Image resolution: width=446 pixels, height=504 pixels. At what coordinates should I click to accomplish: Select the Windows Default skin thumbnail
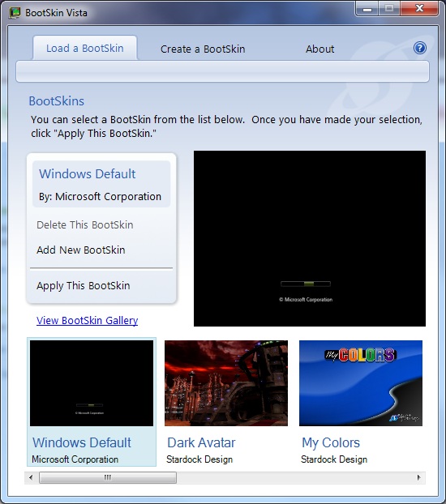click(92, 383)
